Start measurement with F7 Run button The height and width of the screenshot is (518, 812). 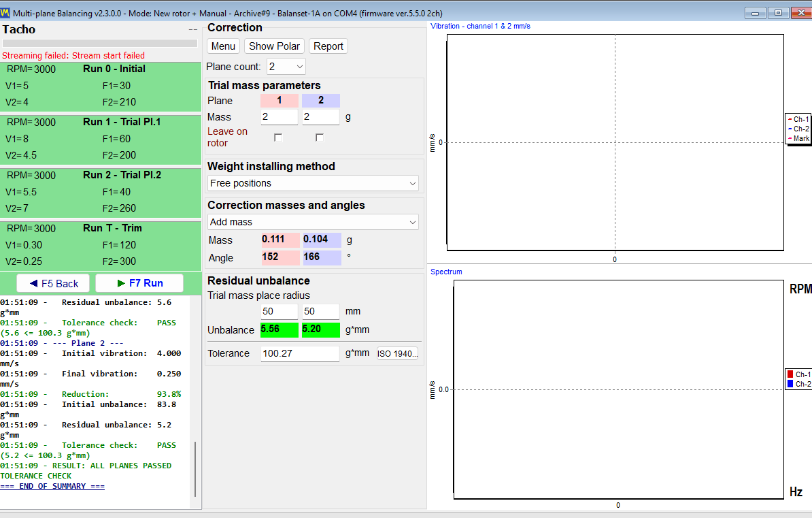(139, 283)
